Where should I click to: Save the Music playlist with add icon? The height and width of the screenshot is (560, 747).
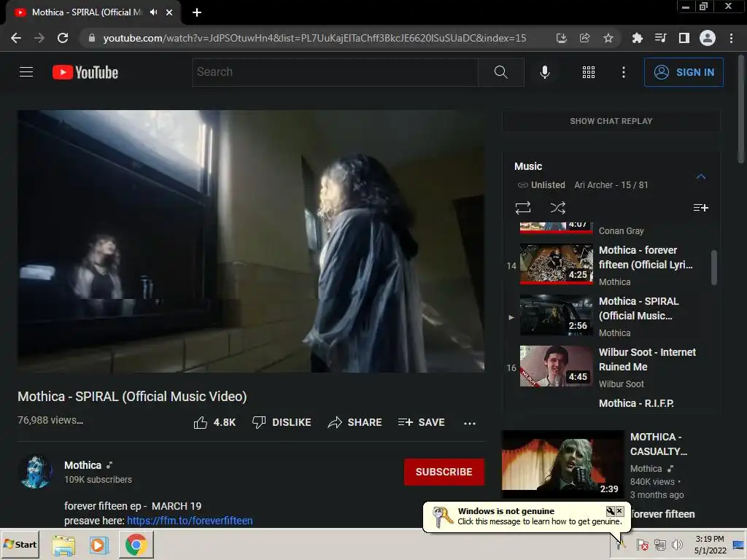(700, 208)
